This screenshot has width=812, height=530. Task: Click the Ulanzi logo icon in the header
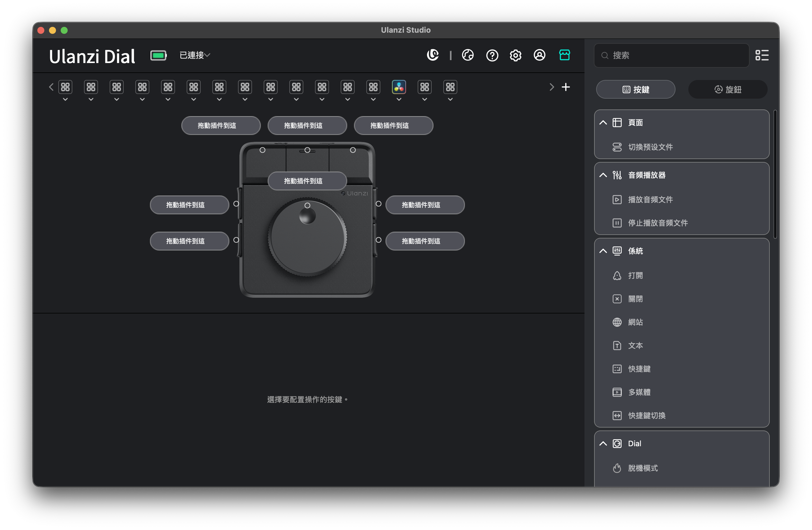[433, 55]
